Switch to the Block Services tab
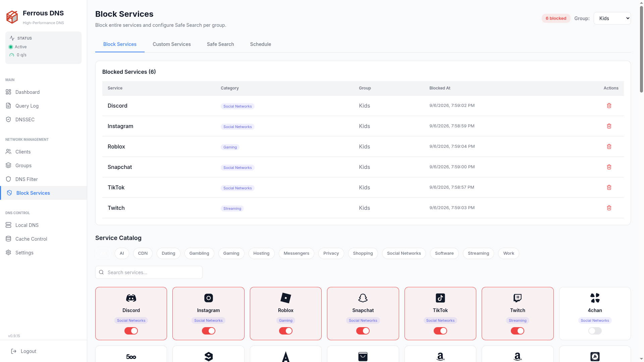The height and width of the screenshot is (362, 644). click(x=120, y=44)
